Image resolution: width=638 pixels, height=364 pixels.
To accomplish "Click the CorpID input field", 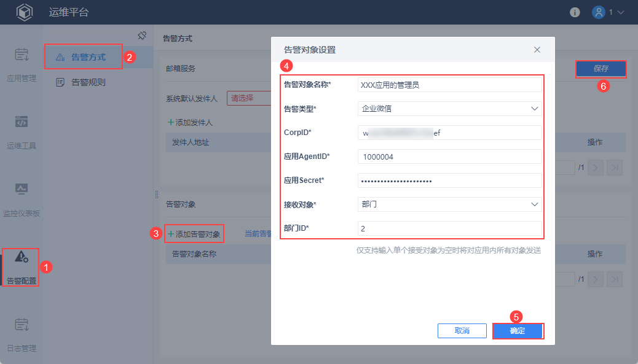I will pos(449,133).
